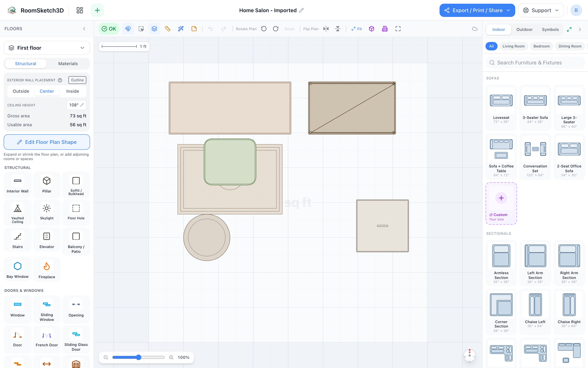Filter catalog by Dining Room
The height and width of the screenshot is (368, 588).
[x=570, y=46]
